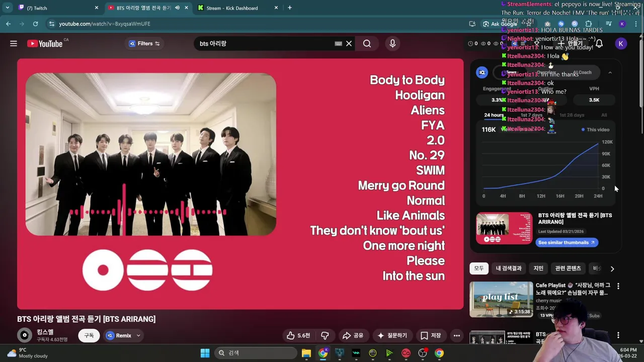Screen dimensions: 644x362
Task: Open options for Cafe Playlist video
Action: [618, 286]
